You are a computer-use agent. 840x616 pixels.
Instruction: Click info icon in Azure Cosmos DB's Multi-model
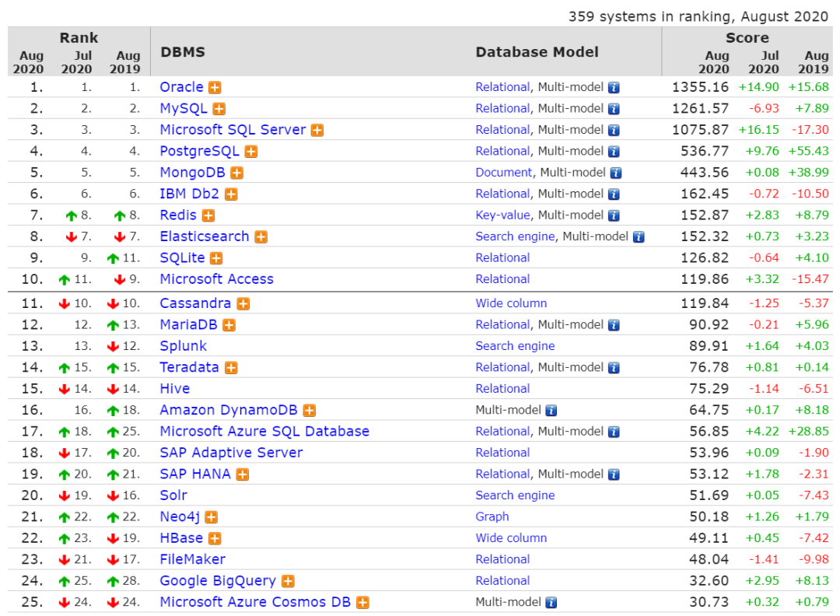click(551, 603)
